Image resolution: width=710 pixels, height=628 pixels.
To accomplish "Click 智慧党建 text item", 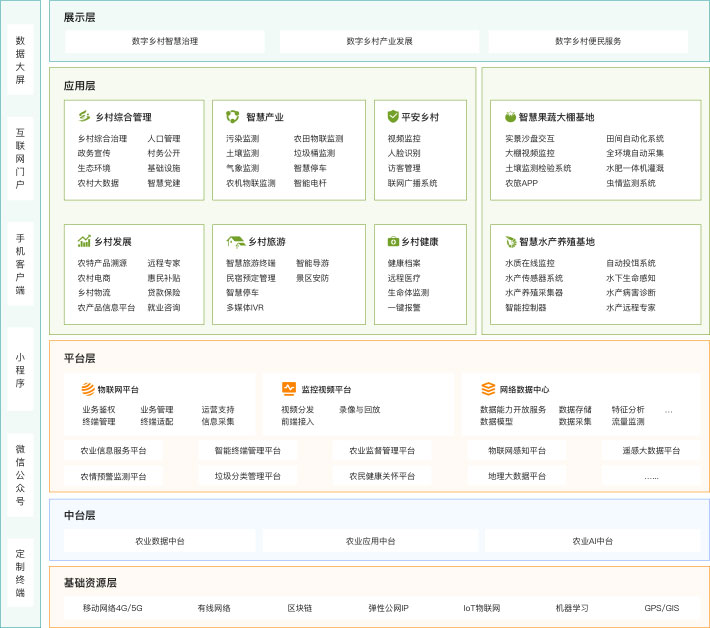I will pos(163,183).
